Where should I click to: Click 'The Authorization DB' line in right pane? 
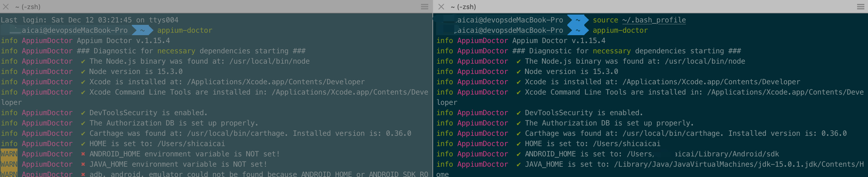click(x=609, y=123)
